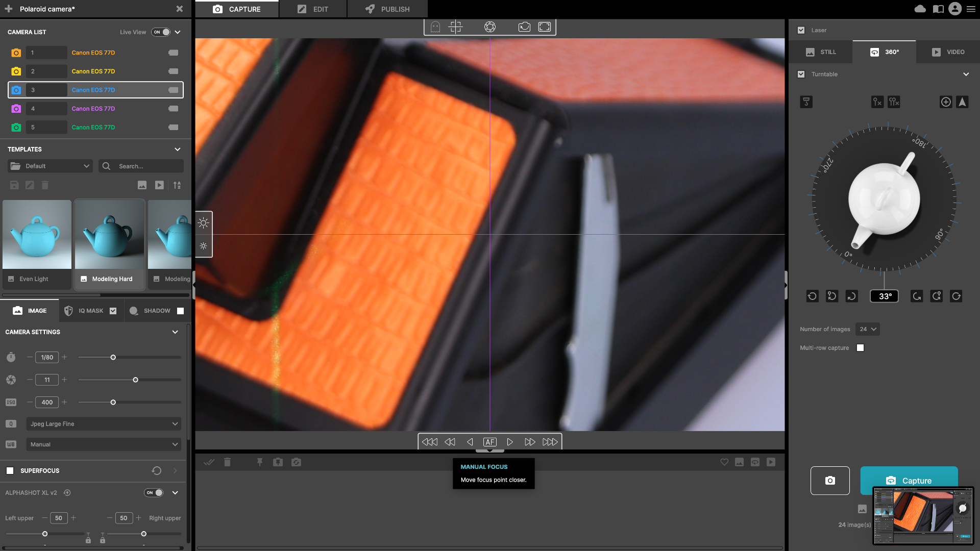Switch to the VIDEO mode tab
The height and width of the screenshot is (551, 980).
pos(947,52)
